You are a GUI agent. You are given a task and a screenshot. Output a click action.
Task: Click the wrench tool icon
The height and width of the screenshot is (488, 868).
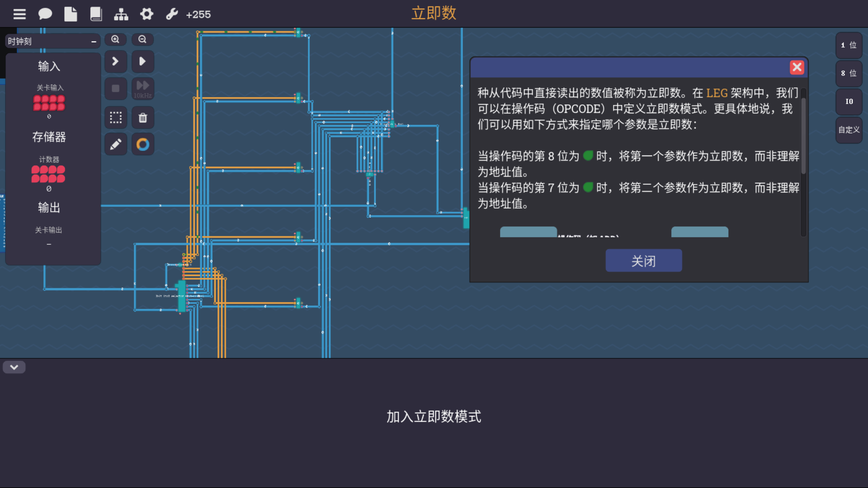pos(172,14)
